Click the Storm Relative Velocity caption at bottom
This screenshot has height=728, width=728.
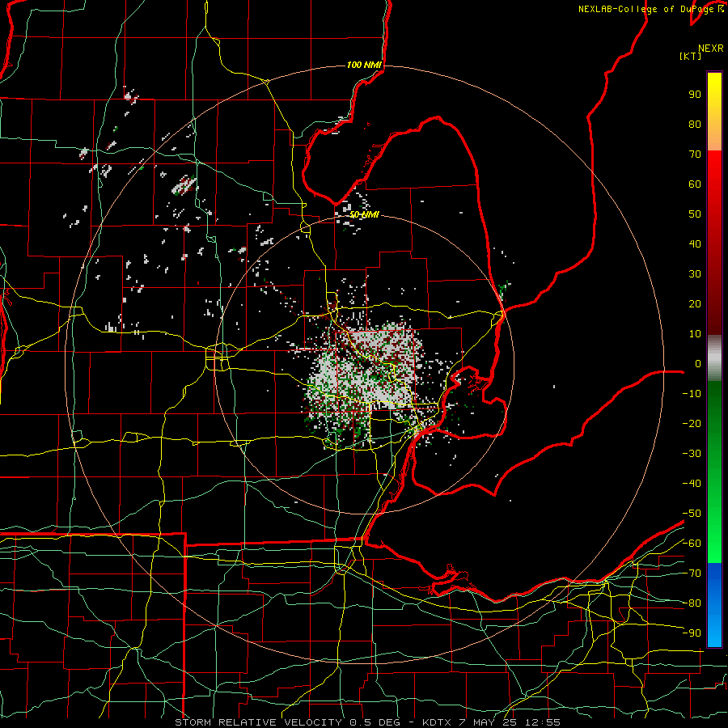coord(367,722)
